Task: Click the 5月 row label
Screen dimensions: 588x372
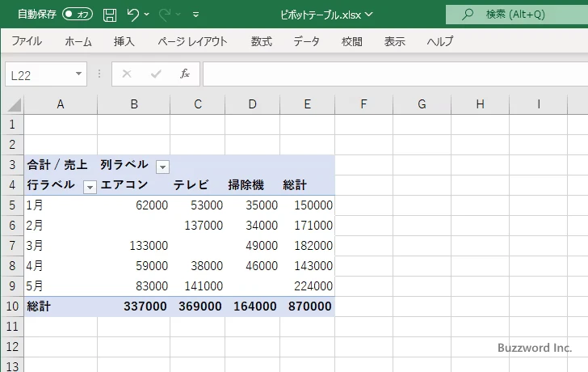Action: coord(61,286)
